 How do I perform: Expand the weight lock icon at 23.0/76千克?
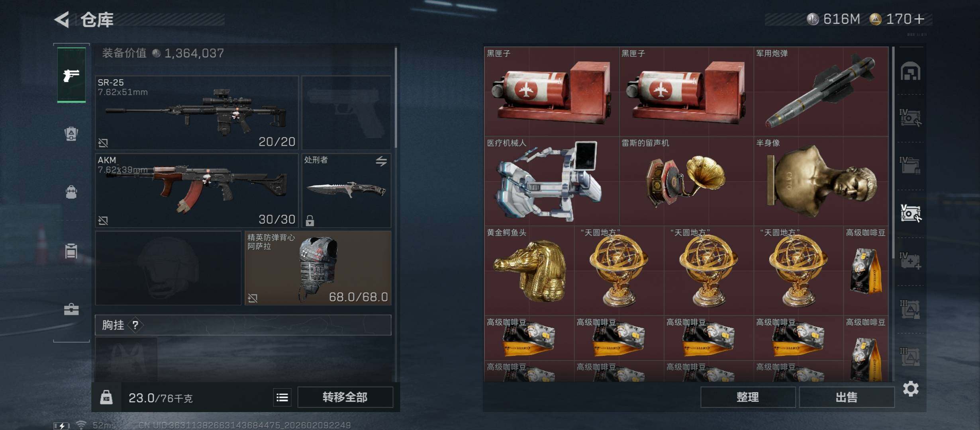(106, 397)
